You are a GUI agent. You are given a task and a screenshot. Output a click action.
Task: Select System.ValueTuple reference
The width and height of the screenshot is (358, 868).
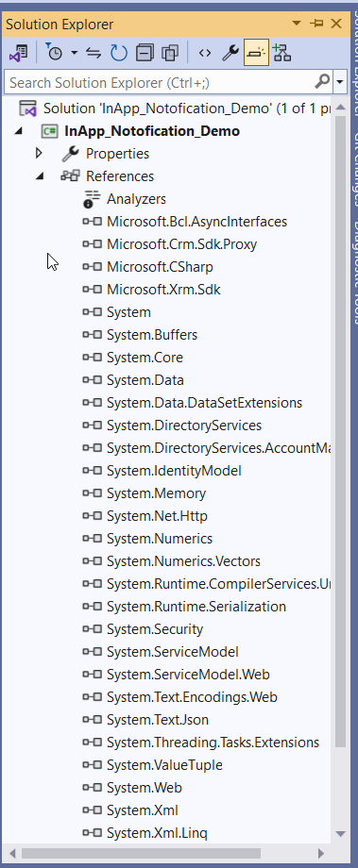(164, 765)
